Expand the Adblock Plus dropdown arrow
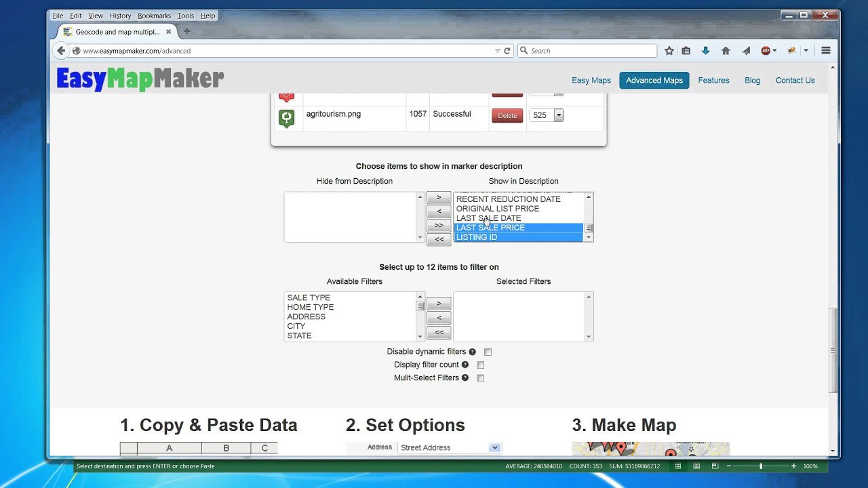This screenshot has height=488, width=868. (x=774, y=51)
